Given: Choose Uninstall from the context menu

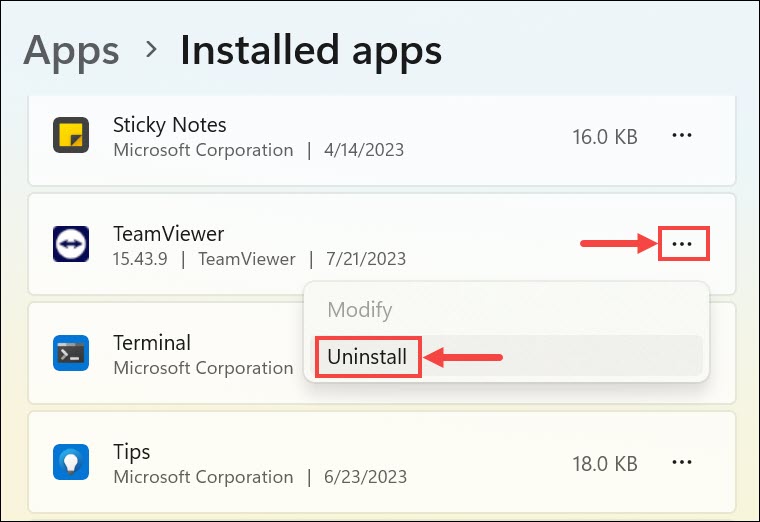Looking at the screenshot, I should (367, 356).
